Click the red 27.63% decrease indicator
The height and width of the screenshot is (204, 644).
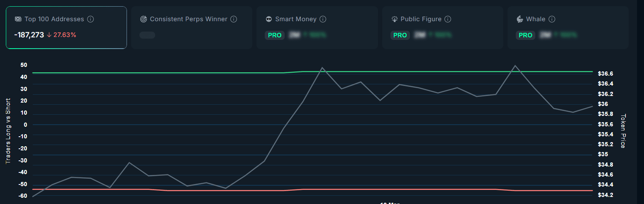[62, 35]
